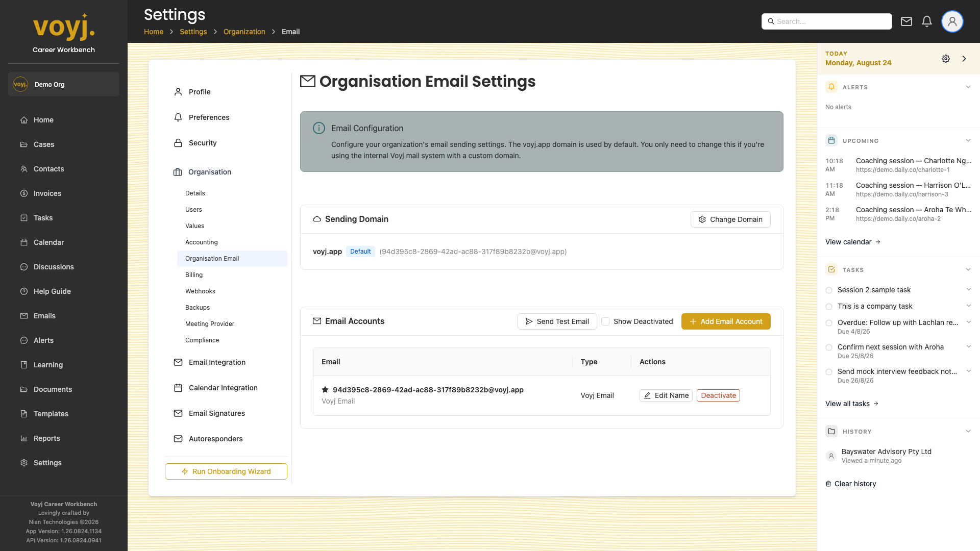The image size is (980, 551).
Task: Click the Search input field
Action: click(x=827, y=21)
